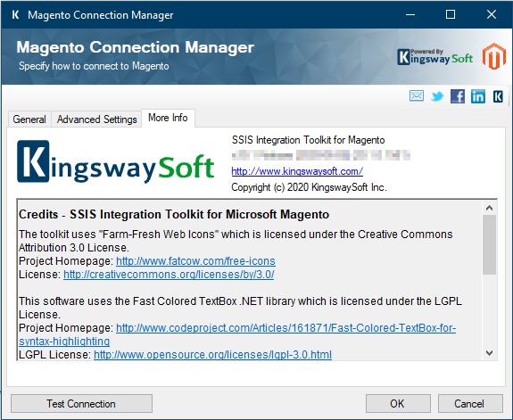Click the Magento orange logo in the header

pos(494,56)
